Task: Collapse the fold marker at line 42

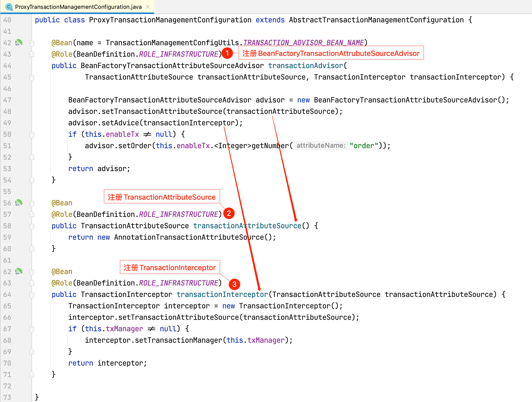Action: pyautogui.click(x=32, y=43)
